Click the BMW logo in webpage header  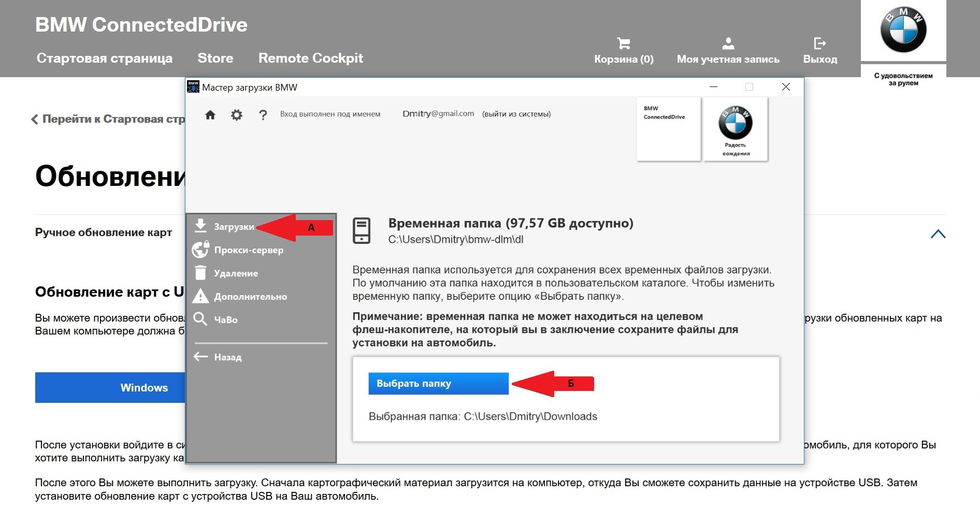[x=903, y=30]
